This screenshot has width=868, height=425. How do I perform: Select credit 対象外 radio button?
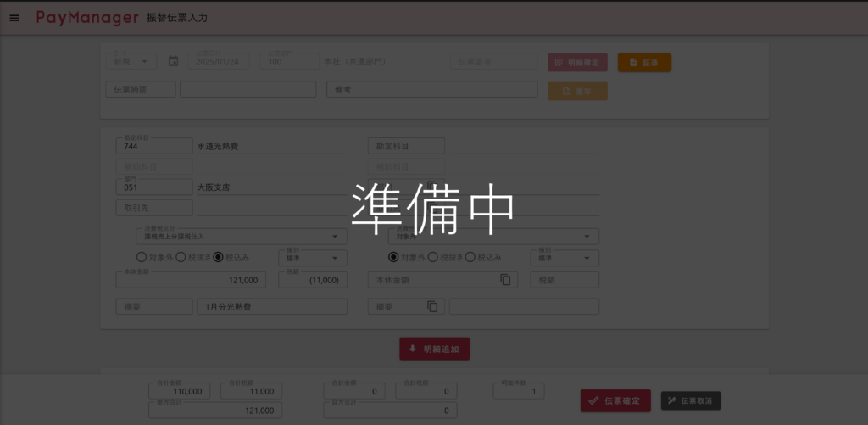393,257
